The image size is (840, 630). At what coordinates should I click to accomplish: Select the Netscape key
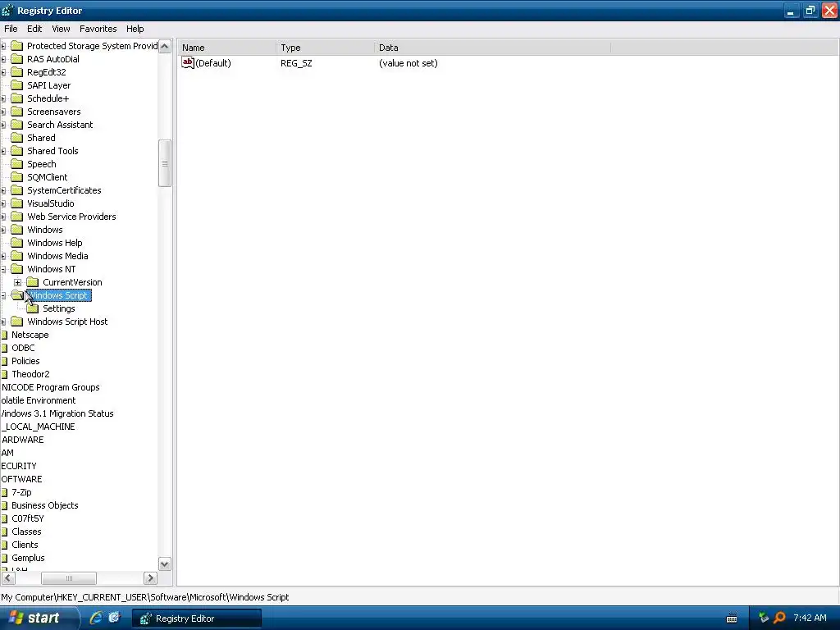pyautogui.click(x=30, y=335)
